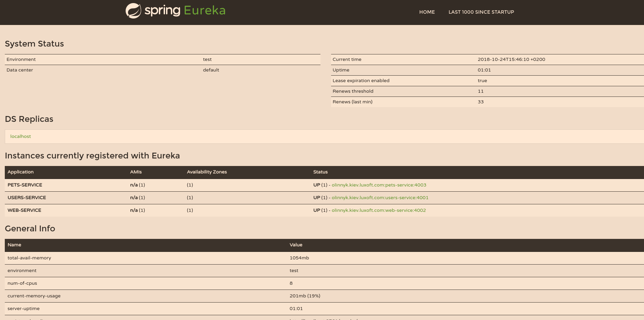Select the Availability Zones column header

[x=207, y=172]
